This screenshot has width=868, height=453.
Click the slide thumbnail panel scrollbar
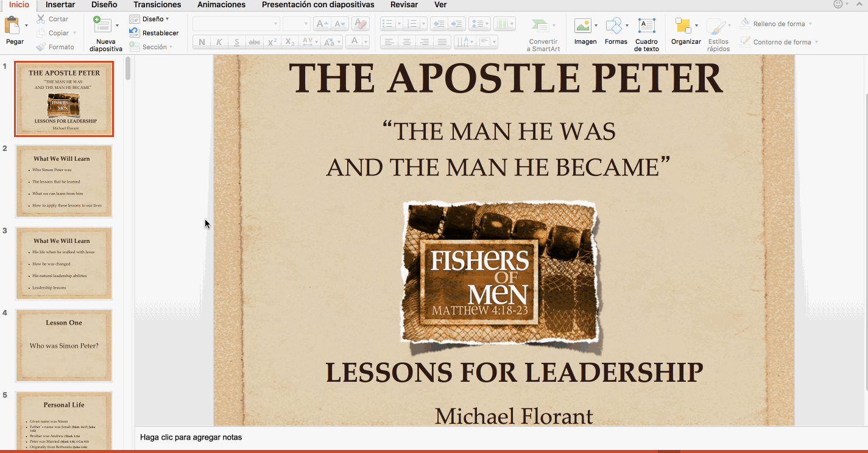coord(128,68)
